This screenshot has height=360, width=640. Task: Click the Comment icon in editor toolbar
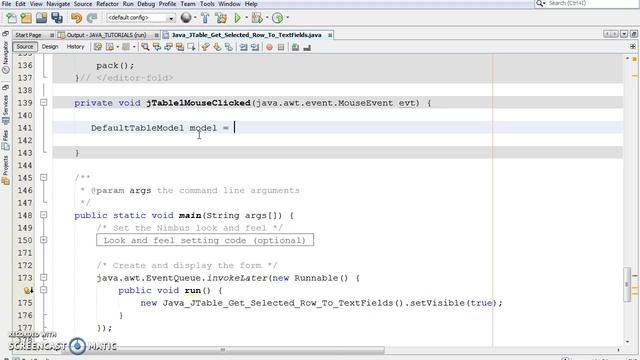(295, 47)
